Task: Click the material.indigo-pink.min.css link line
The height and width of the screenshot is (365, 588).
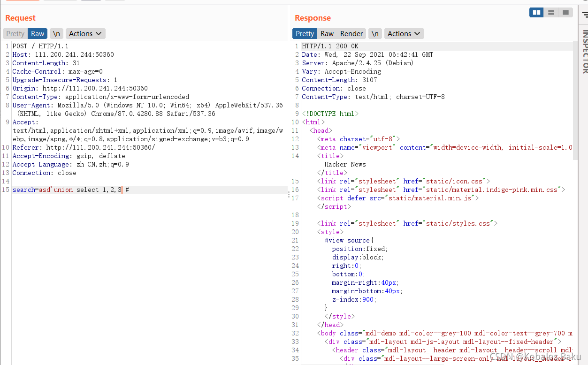Action: tap(441, 190)
